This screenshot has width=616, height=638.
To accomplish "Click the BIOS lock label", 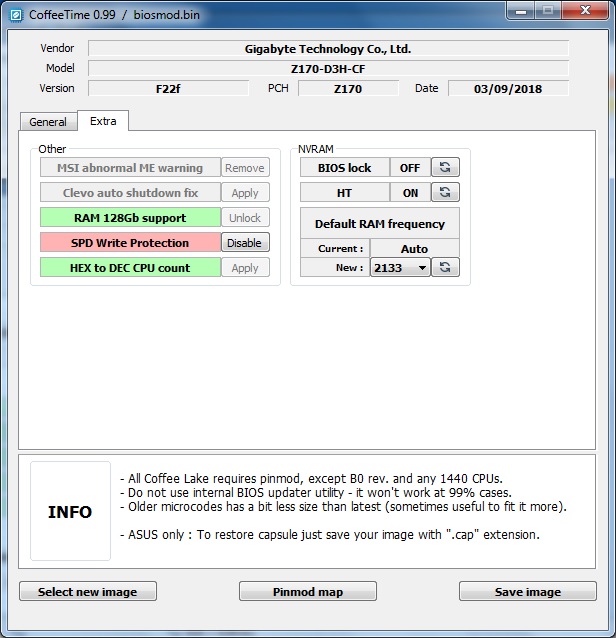I will click(x=345, y=168).
